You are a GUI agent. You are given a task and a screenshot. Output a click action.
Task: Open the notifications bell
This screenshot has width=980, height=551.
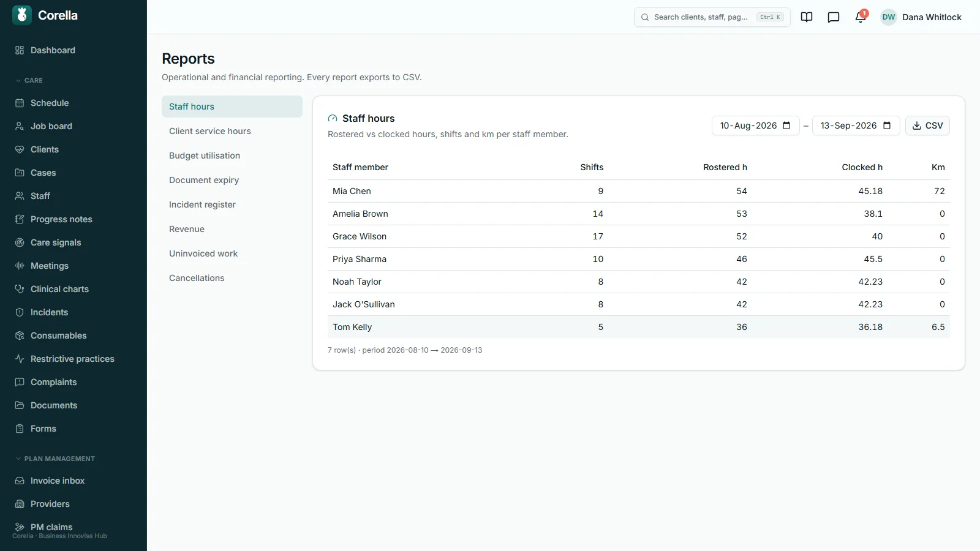pyautogui.click(x=861, y=17)
